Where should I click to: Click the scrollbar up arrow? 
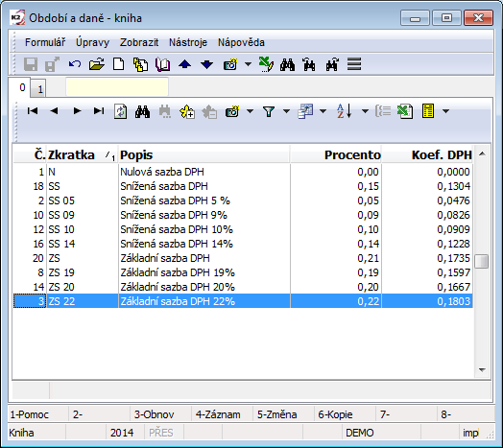click(482, 153)
